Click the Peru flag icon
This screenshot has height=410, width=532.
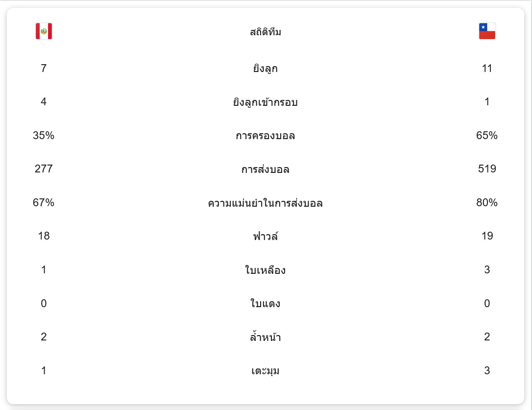pyautogui.click(x=44, y=31)
